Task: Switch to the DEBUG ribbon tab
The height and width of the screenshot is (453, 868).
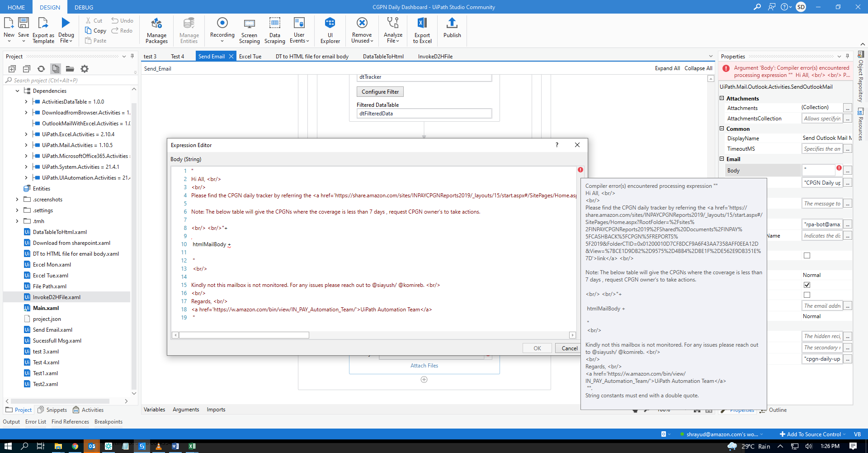Action: click(x=84, y=7)
